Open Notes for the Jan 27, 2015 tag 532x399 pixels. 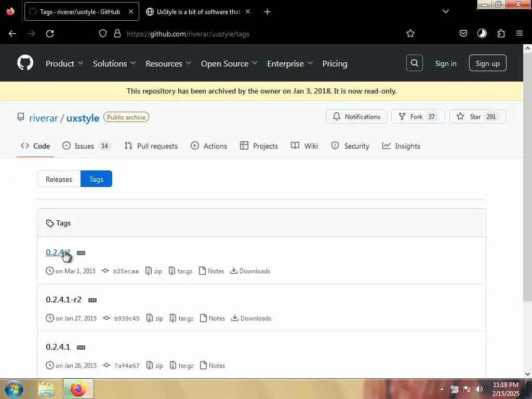[x=212, y=318]
